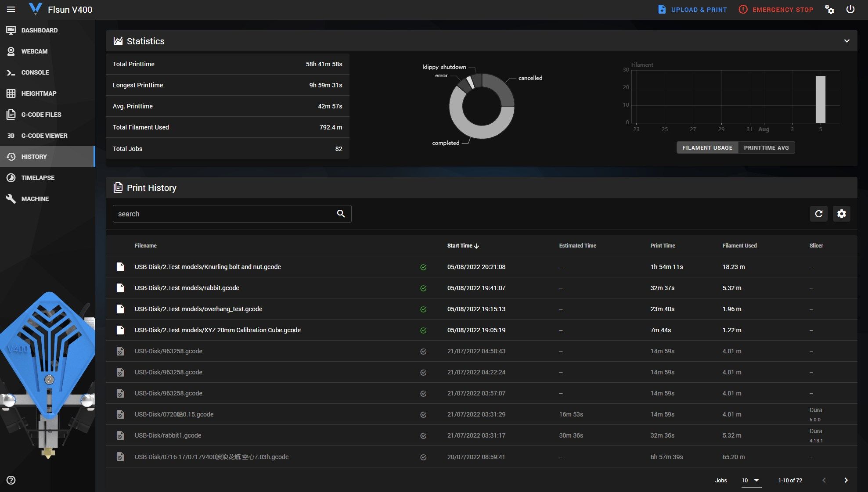Click completed status icon for overhang_test.gcode
The image size is (868, 492).
coord(423,309)
